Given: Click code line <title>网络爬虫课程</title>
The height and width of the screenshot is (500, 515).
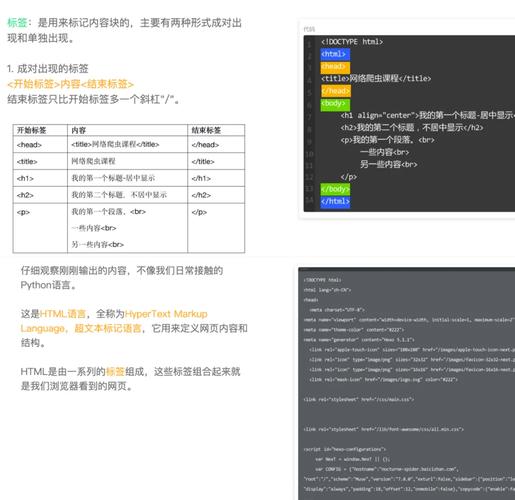Looking at the screenshot, I should tap(376, 79).
